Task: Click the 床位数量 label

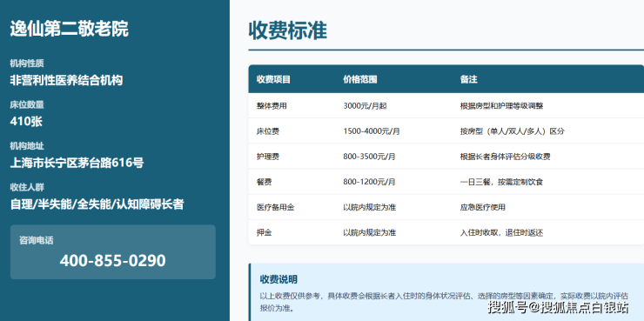Action: (27, 104)
